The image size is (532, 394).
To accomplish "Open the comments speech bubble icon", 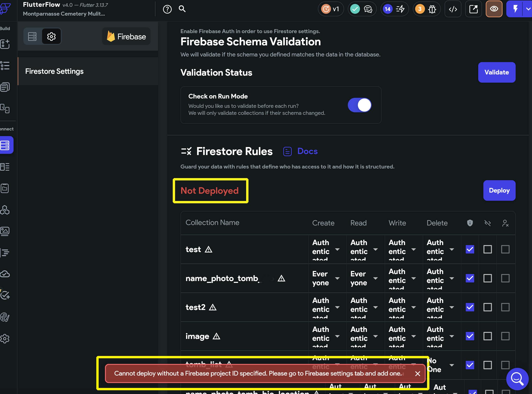I will pyautogui.click(x=368, y=9).
